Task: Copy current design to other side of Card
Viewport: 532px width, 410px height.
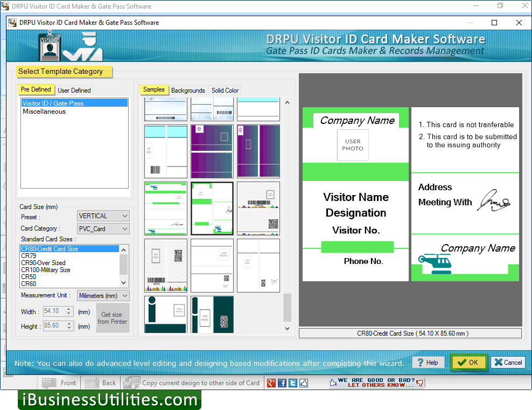Action: tap(192, 383)
